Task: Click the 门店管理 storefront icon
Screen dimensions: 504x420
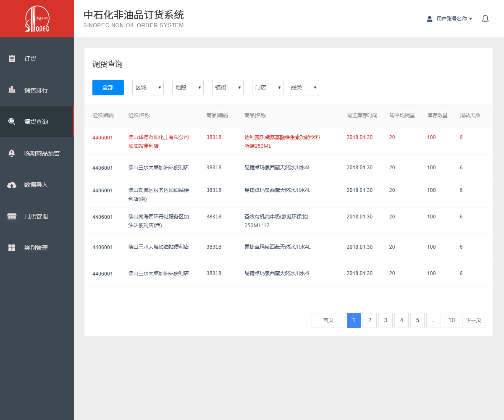Action: coord(12,216)
